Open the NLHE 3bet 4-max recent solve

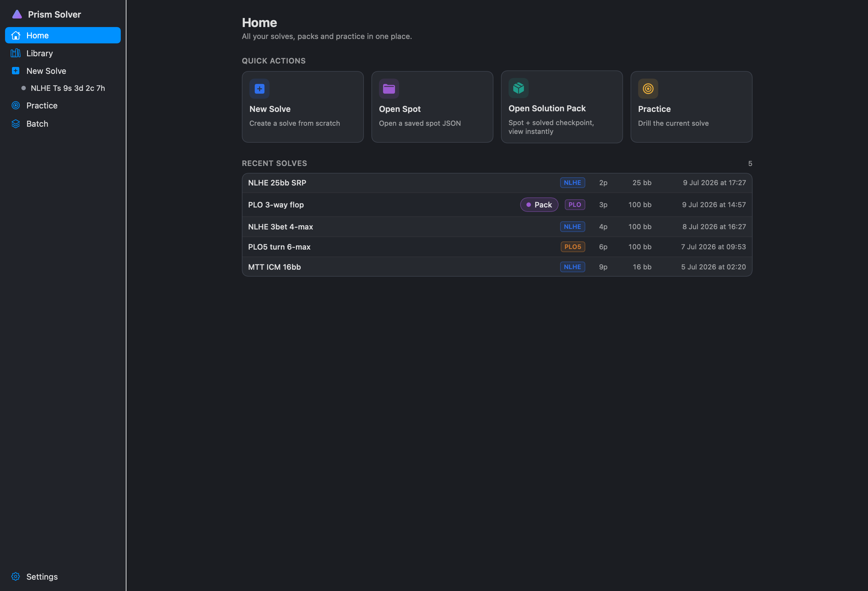(497, 227)
